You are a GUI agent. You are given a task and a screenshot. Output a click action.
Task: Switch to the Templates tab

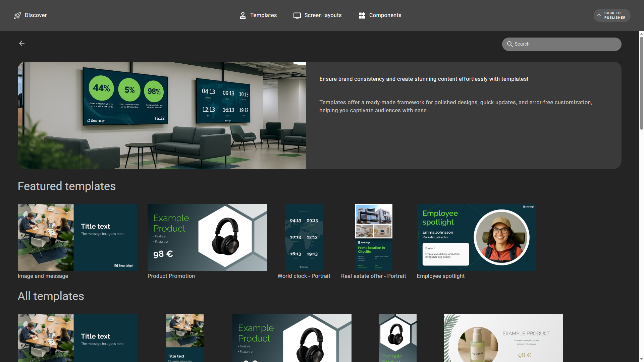point(258,15)
